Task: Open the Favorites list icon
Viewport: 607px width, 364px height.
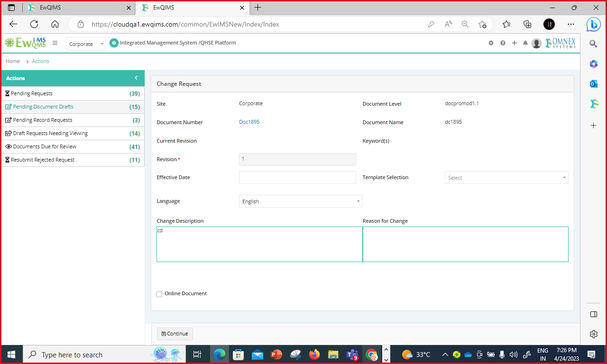Action: click(506, 24)
